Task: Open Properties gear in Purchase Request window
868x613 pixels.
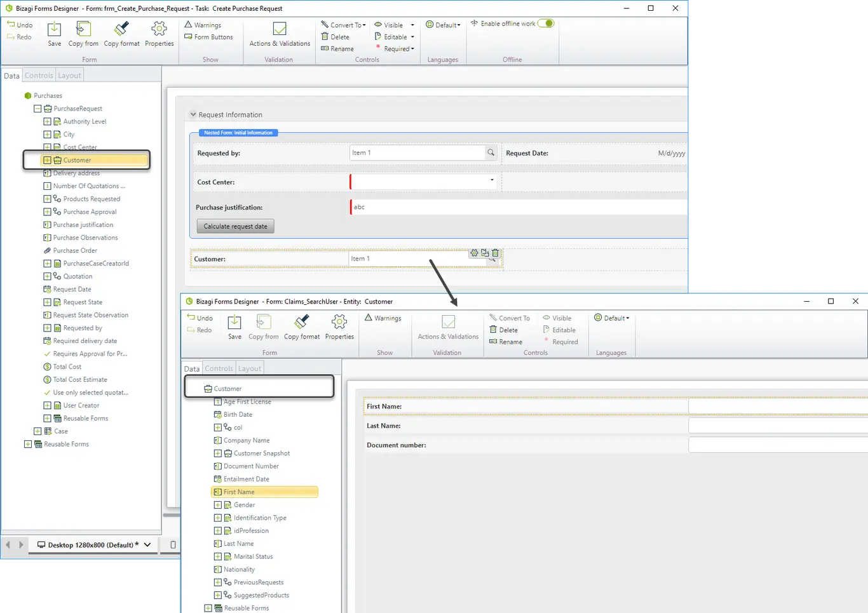Action: pyautogui.click(x=159, y=29)
